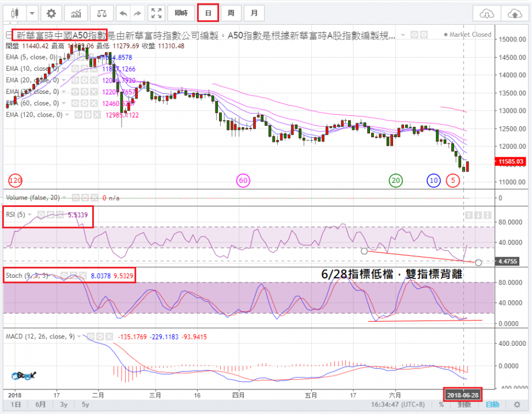This screenshot has width=532, height=415.
Task: Hide the EMA (20) indicator
Action: 76,81
